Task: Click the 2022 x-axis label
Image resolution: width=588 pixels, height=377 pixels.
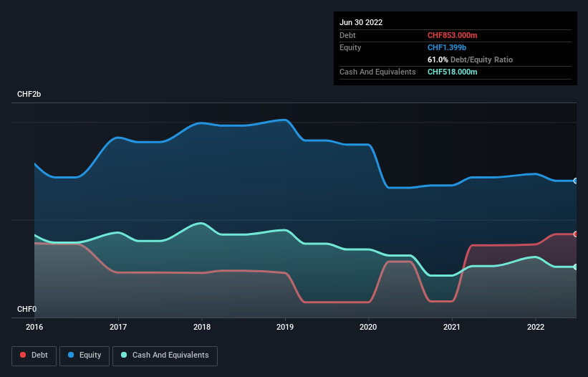Action: click(x=536, y=327)
